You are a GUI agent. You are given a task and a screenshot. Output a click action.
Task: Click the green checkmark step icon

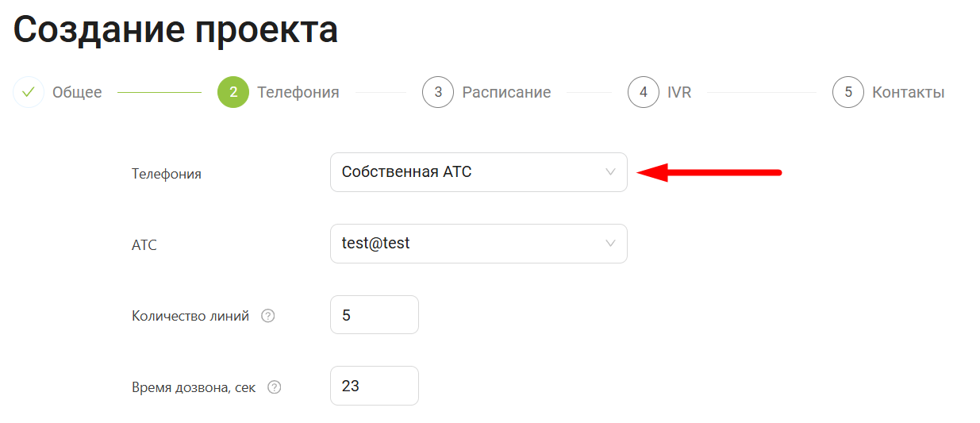(x=29, y=92)
